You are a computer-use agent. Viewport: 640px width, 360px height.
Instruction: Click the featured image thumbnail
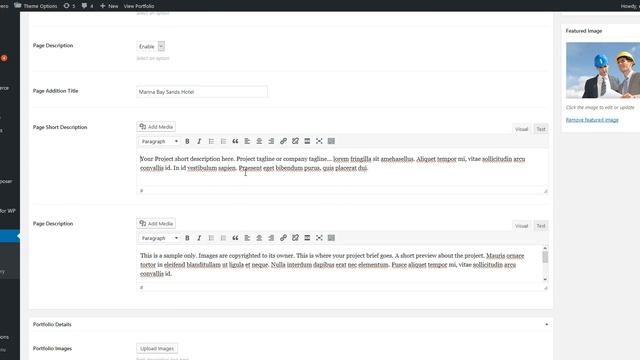tap(603, 70)
